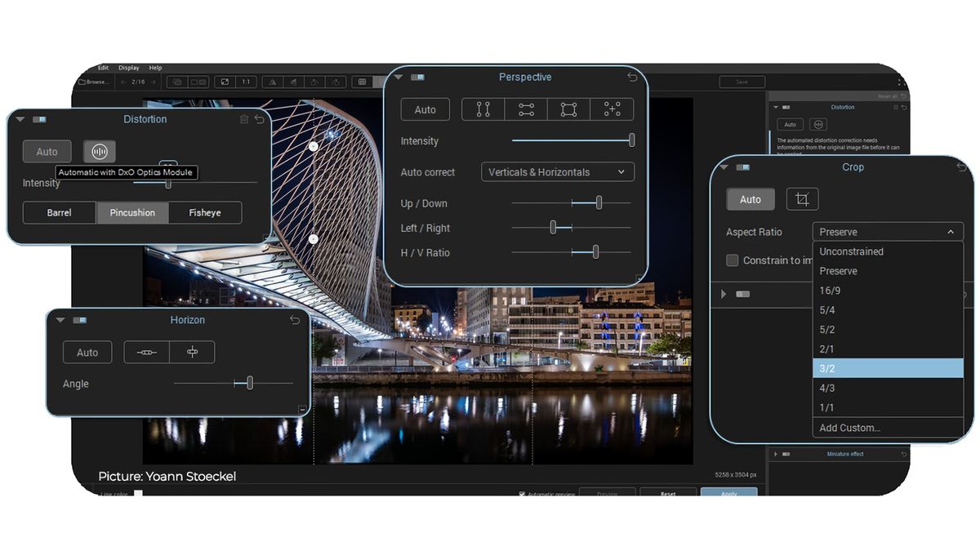Select the force rectangle perspective tool
The image size is (980, 551).
[567, 109]
